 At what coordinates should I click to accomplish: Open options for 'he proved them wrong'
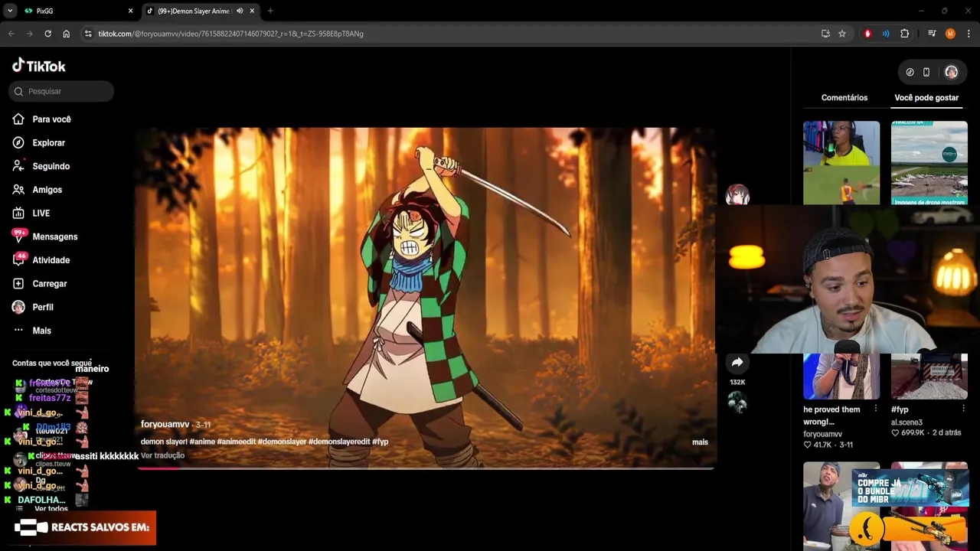tap(876, 409)
